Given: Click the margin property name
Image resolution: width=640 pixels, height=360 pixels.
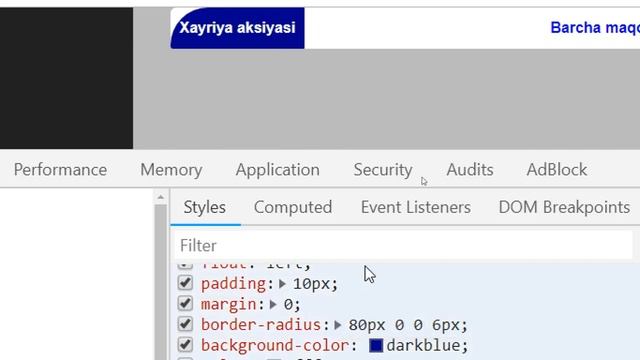Looking at the screenshot, I should tap(229, 304).
